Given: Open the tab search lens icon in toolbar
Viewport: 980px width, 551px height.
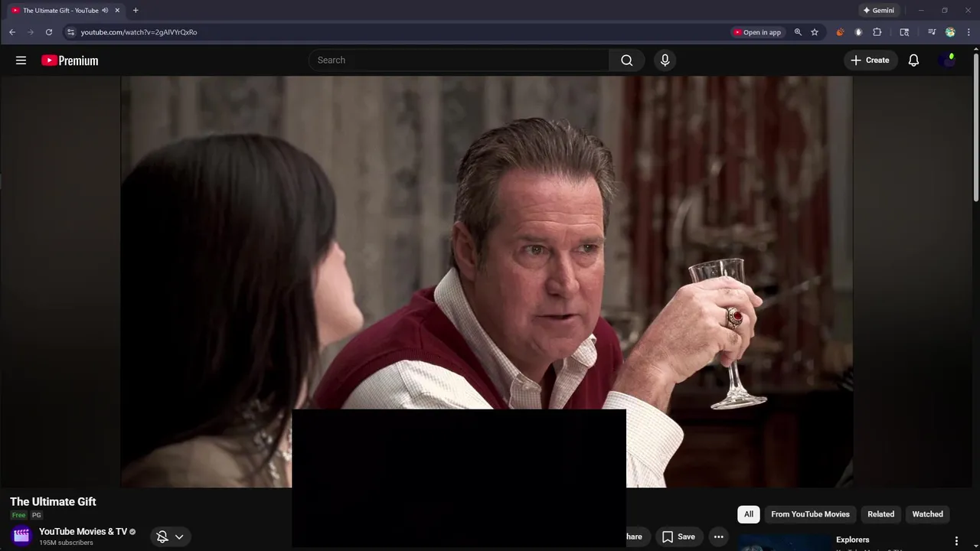Looking at the screenshot, I should [904, 32].
